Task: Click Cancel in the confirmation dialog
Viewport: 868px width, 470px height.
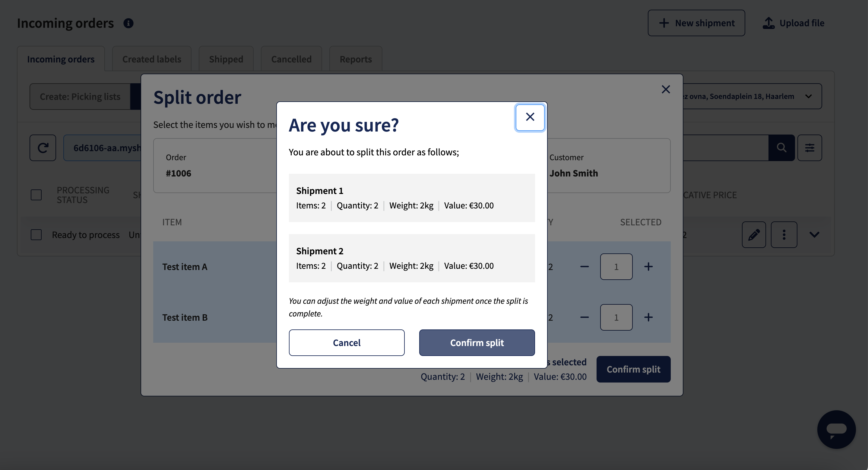Action: click(x=347, y=342)
